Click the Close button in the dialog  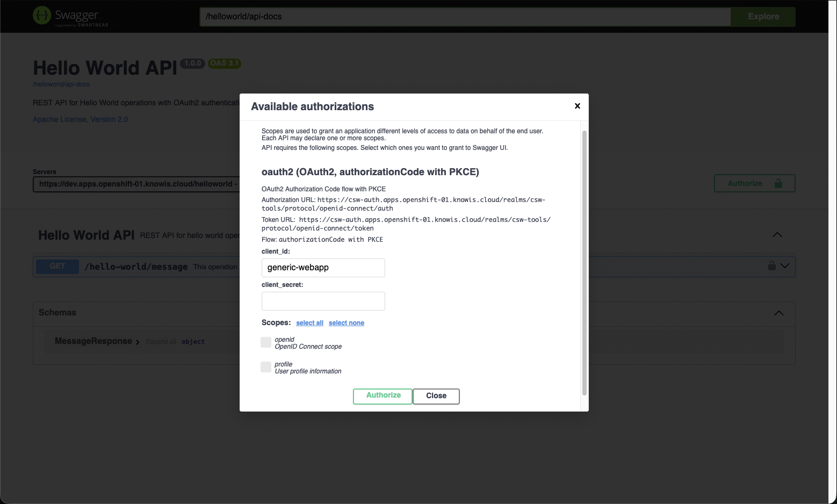436,396
